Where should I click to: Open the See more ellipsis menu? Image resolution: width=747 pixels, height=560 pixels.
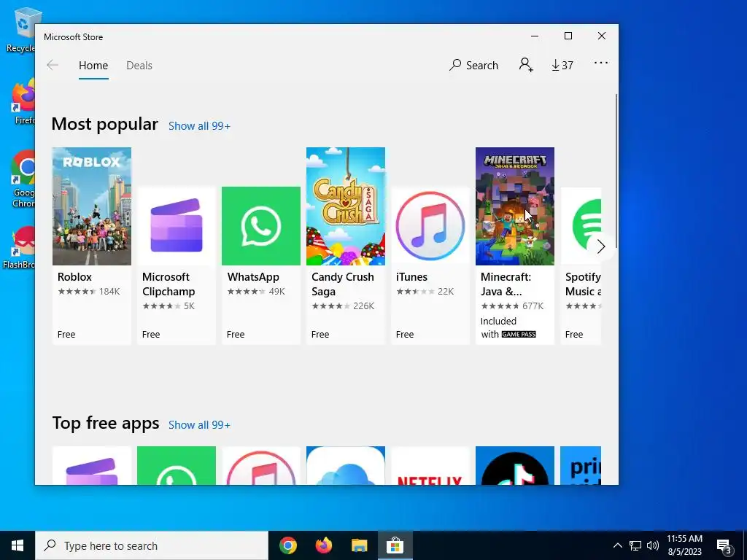[601, 63]
